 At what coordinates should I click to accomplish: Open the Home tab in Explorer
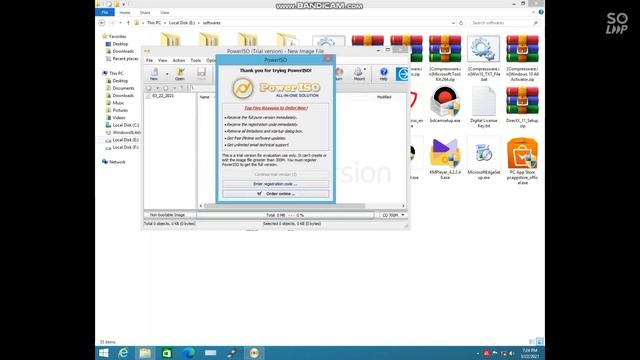(125, 13)
